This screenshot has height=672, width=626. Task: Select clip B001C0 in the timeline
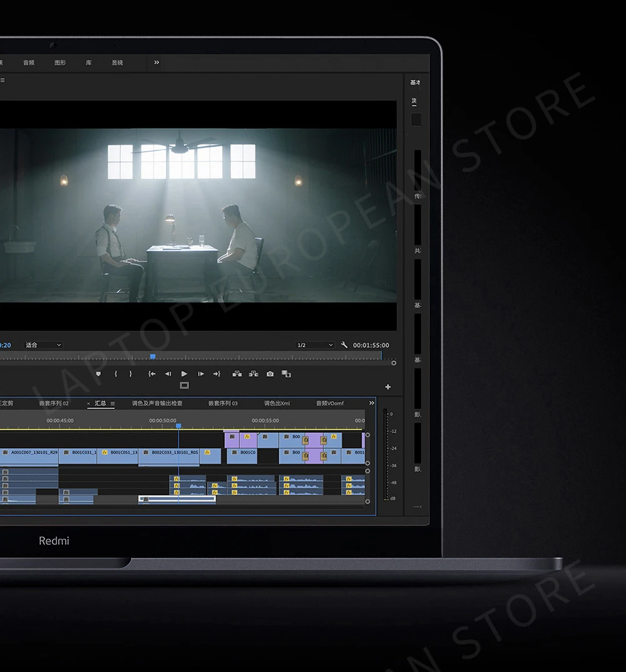point(242,455)
